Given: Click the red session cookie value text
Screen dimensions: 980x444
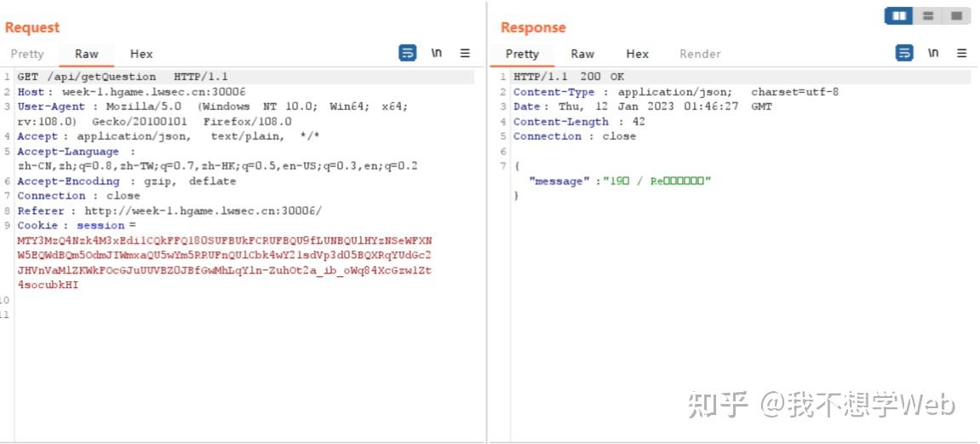Looking at the screenshot, I should [225, 262].
